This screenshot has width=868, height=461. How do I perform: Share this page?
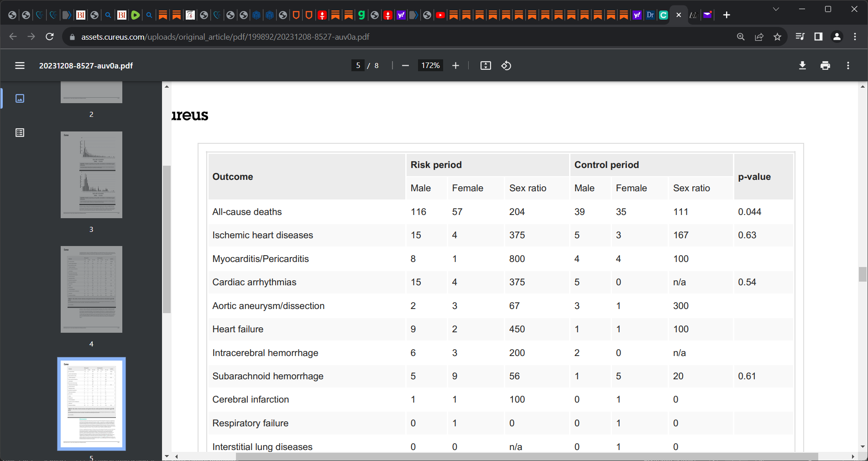(x=759, y=37)
